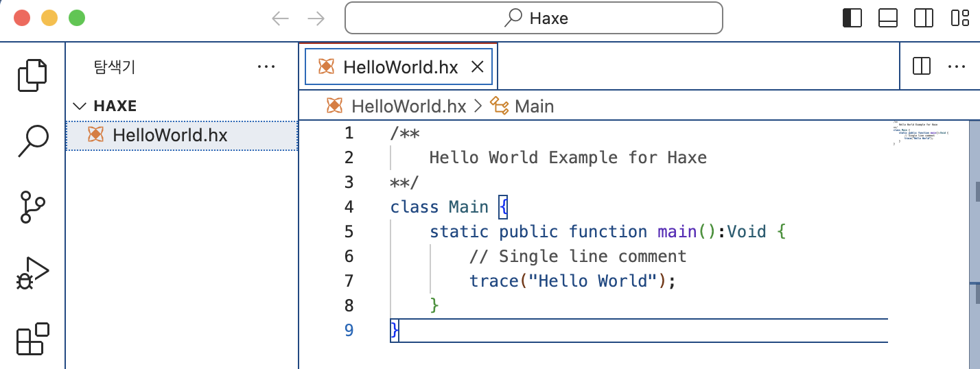Click the Haxe command center search box
This screenshot has width=980, height=369.
(534, 18)
